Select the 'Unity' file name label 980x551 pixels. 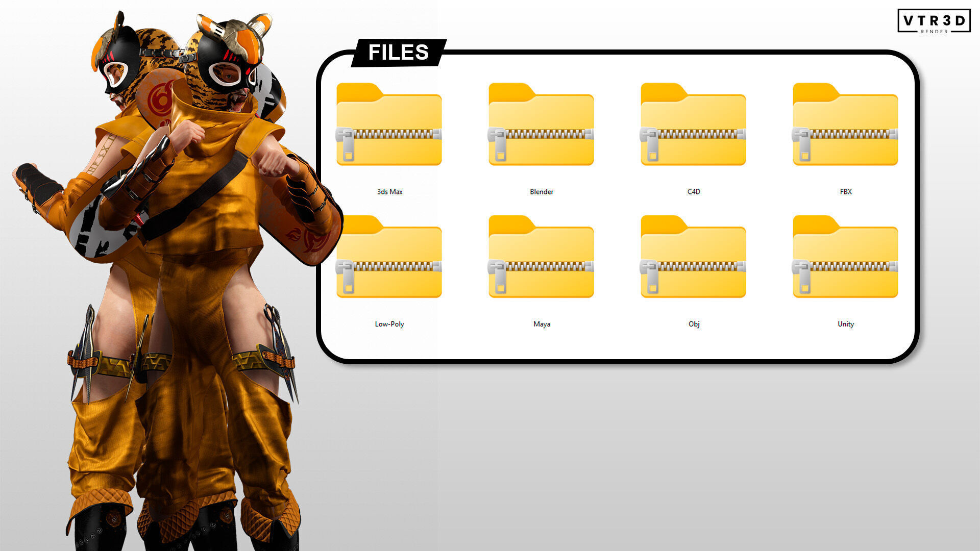point(846,324)
